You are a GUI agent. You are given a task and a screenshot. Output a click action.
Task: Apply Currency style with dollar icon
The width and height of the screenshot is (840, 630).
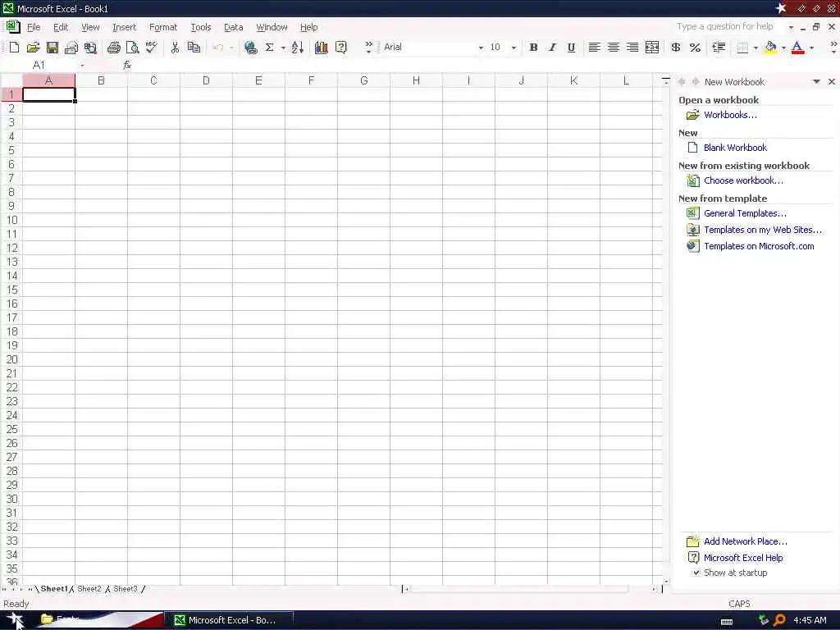[676, 47]
